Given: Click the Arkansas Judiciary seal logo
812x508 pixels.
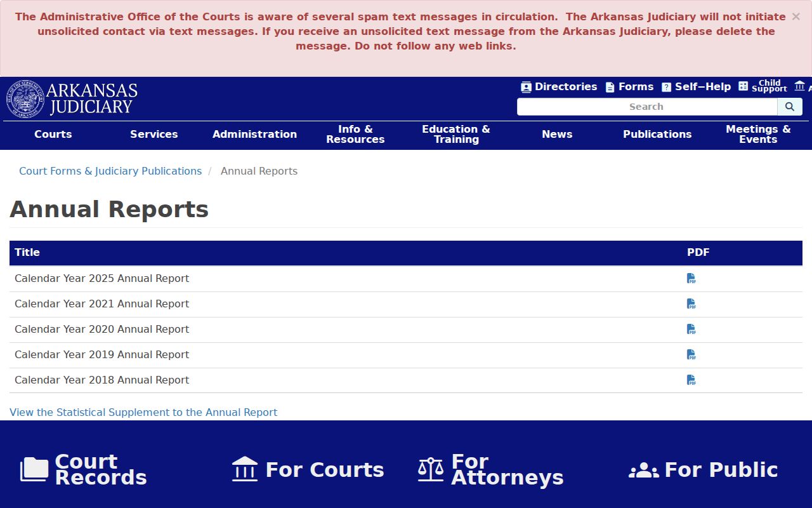Looking at the screenshot, I should (x=25, y=99).
